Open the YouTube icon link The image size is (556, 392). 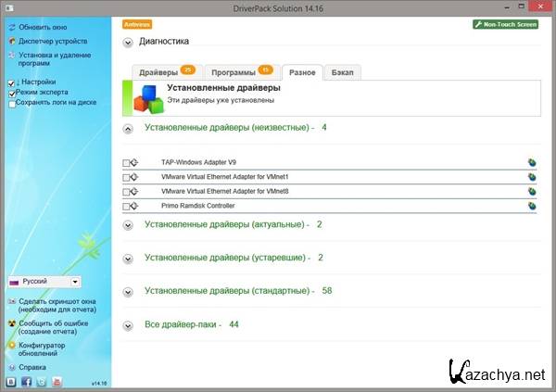click(x=57, y=381)
